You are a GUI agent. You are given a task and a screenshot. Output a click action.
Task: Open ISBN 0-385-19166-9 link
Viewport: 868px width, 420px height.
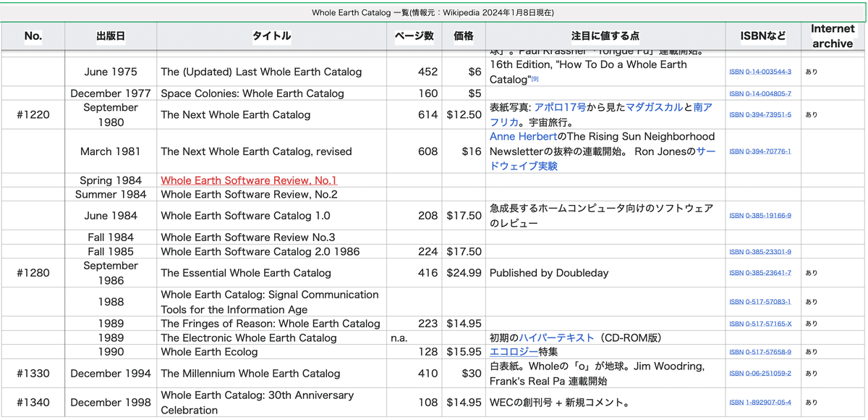click(x=760, y=216)
